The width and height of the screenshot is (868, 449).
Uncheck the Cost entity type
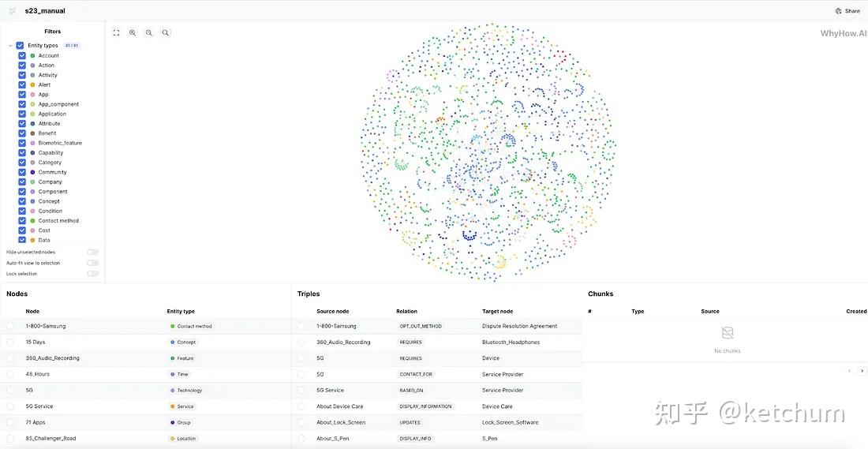pos(22,230)
